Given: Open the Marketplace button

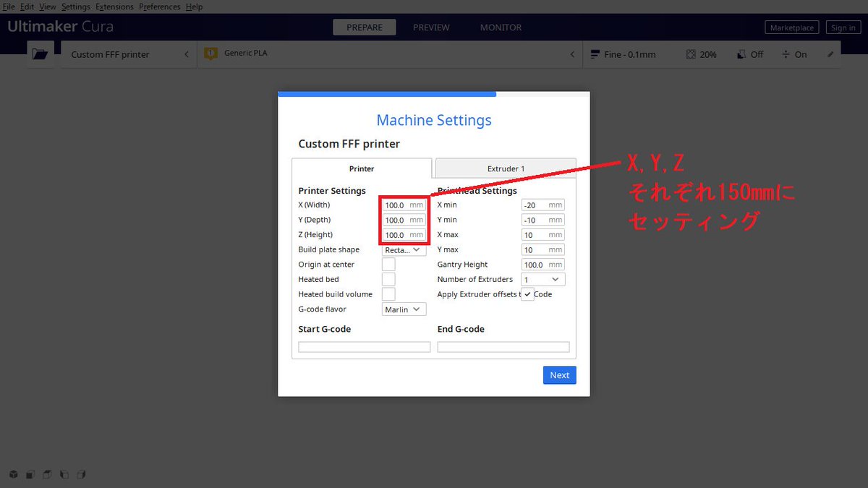Looking at the screenshot, I should click(x=791, y=27).
